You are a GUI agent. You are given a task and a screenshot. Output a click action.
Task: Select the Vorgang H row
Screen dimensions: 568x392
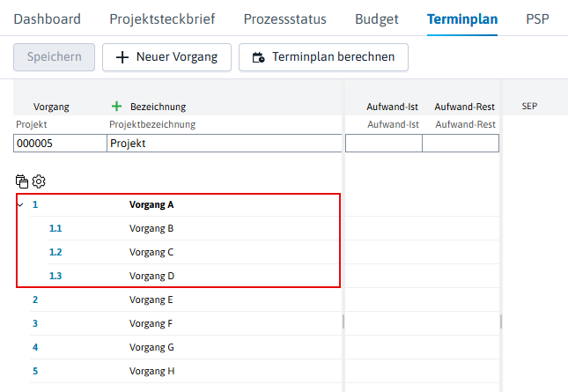186,371
